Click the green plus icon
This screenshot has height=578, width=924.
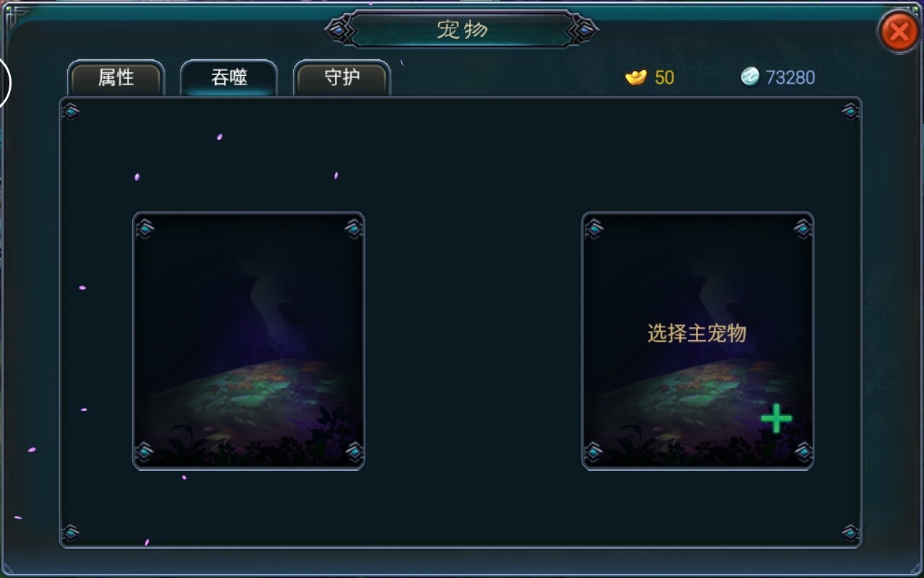[x=776, y=418]
